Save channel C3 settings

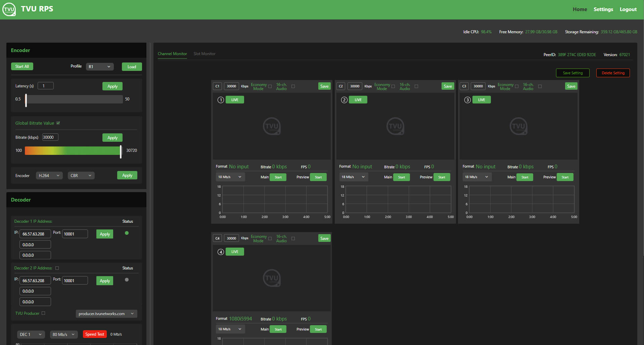(x=571, y=86)
